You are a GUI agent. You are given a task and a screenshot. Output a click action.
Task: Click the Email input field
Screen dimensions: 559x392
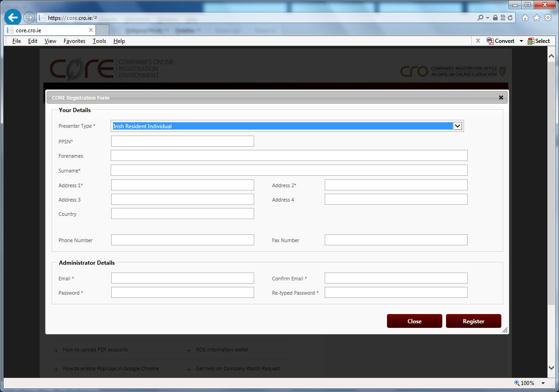pos(183,278)
